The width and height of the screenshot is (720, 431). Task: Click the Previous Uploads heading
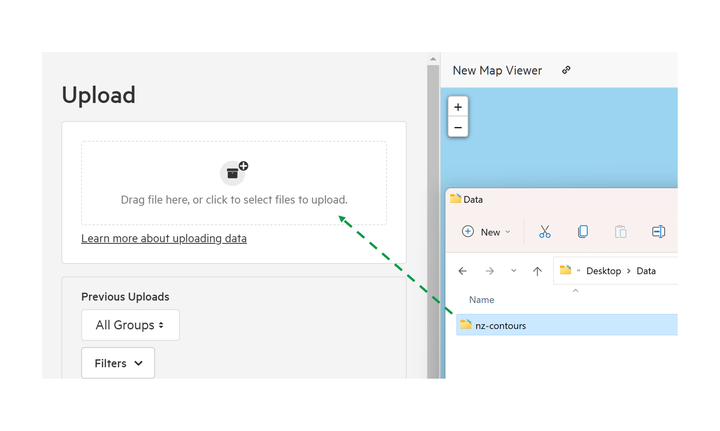coord(125,297)
